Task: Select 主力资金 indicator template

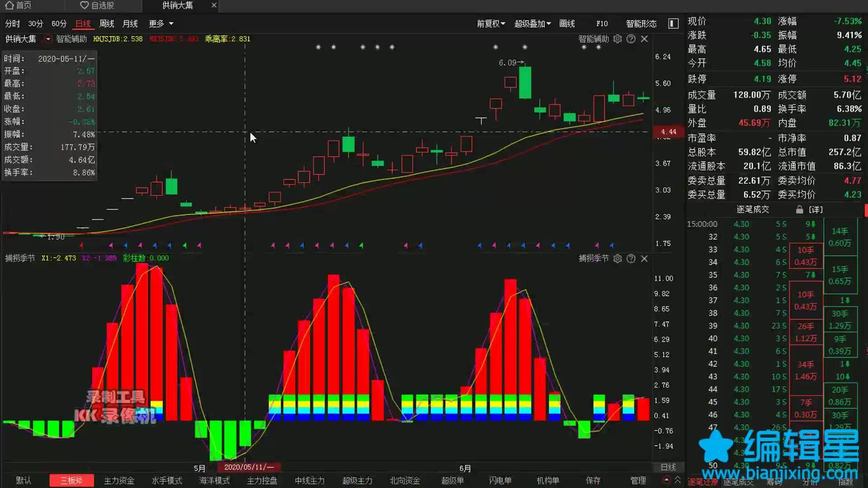Action: click(119, 480)
